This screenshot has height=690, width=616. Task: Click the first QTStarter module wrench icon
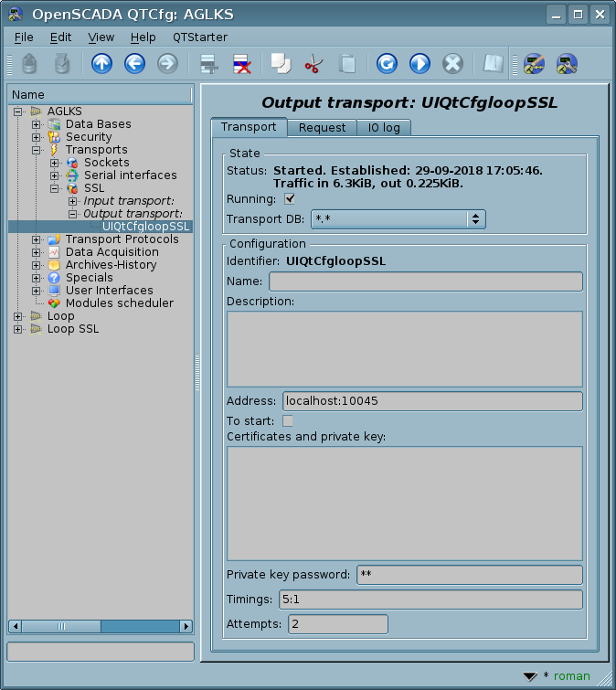click(x=534, y=64)
